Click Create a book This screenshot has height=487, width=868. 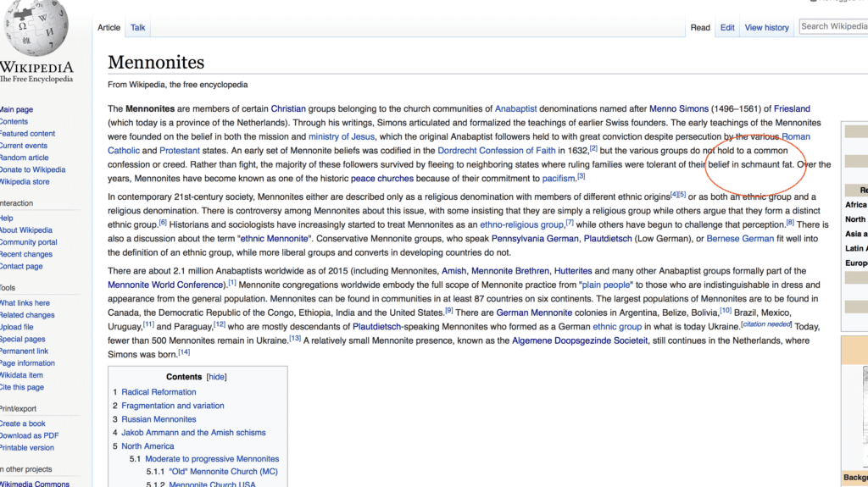(22, 423)
